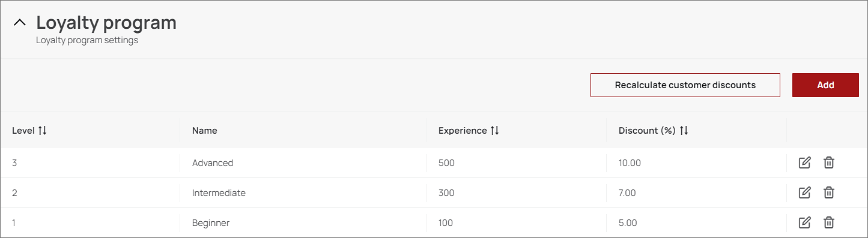Viewport: 868px width, 238px height.
Task: Click the 500 experience value
Action: (x=446, y=162)
